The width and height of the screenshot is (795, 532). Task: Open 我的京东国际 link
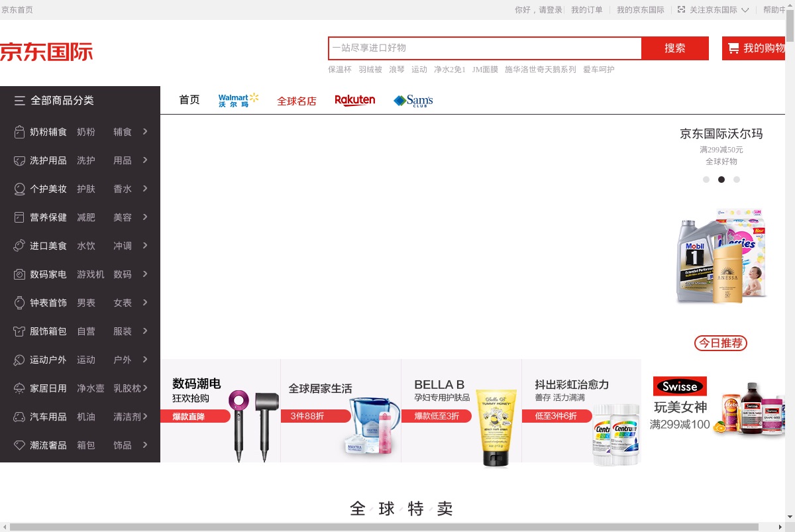pyautogui.click(x=641, y=10)
